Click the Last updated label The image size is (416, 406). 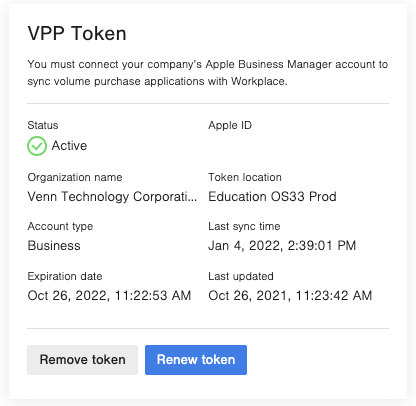tap(241, 276)
